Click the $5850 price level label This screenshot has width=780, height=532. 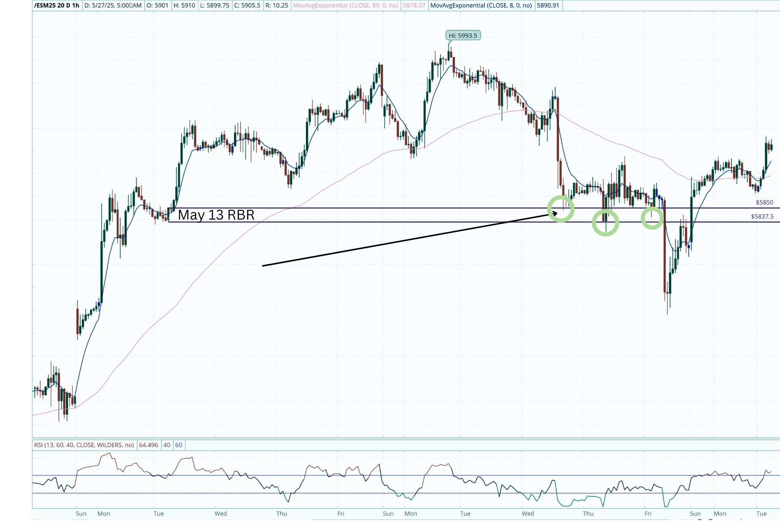click(x=764, y=202)
